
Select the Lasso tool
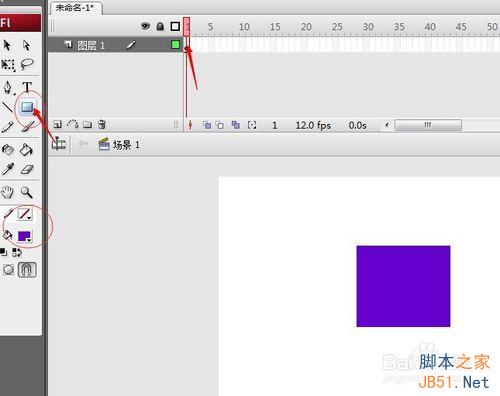tap(27, 64)
